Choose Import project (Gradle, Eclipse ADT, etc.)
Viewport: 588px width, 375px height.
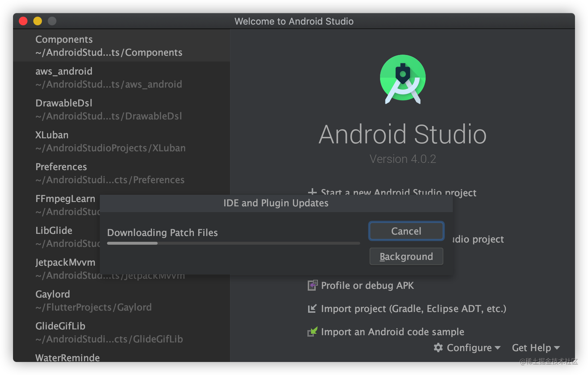[414, 308]
